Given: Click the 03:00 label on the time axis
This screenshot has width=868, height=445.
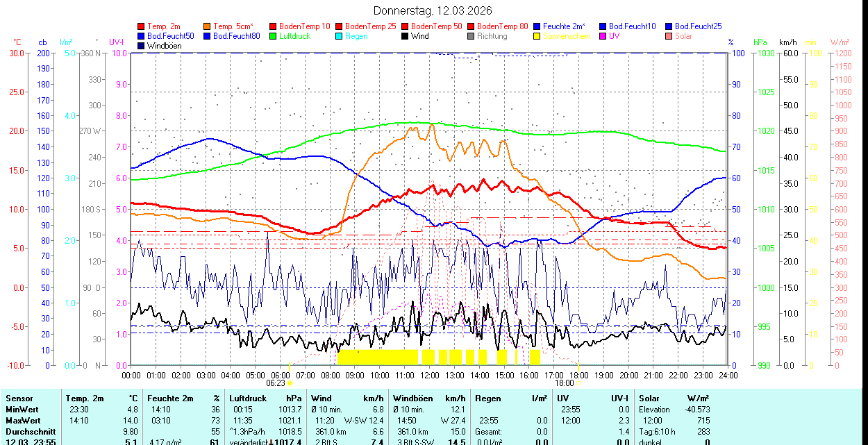Looking at the screenshot, I should click(x=206, y=375).
